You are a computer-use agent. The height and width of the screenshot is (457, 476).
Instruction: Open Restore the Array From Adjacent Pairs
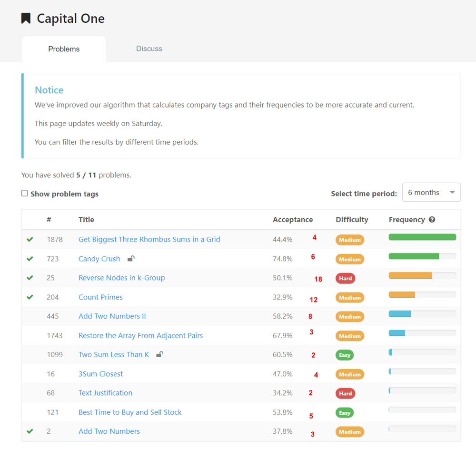coord(140,335)
